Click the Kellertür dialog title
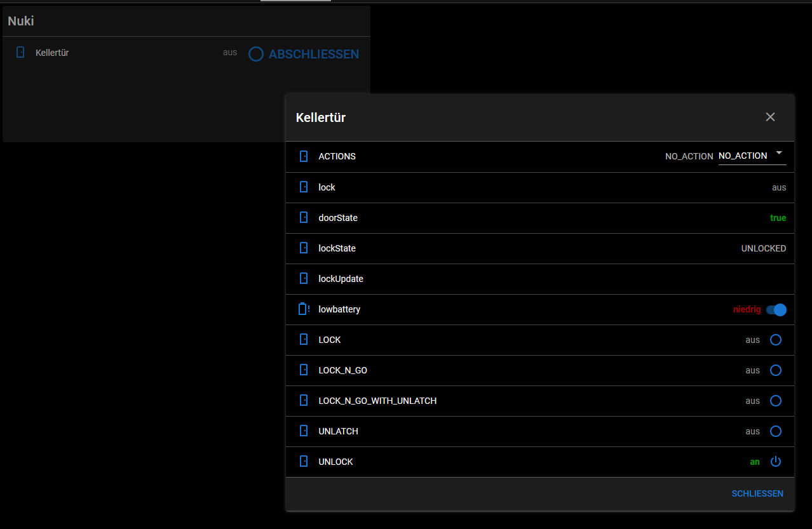The width and height of the screenshot is (812, 529). point(321,117)
